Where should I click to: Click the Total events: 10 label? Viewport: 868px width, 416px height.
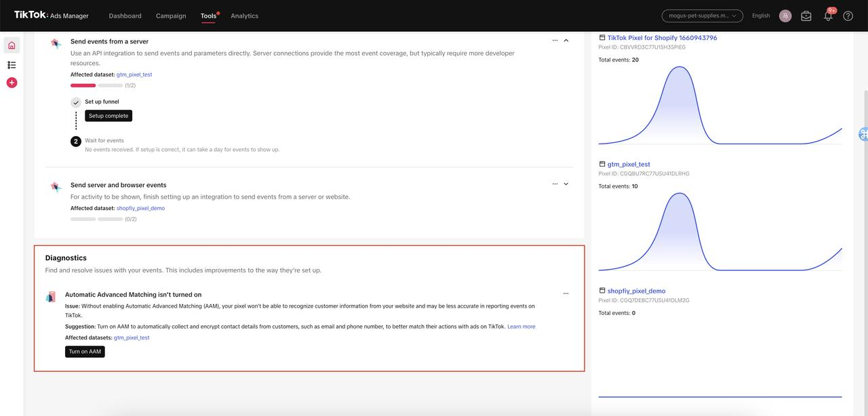tap(618, 186)
